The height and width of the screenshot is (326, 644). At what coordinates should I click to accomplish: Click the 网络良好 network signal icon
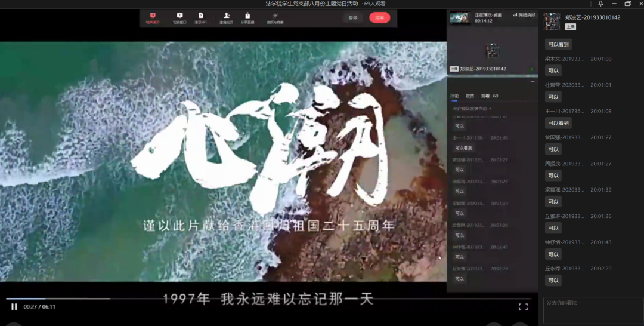[515, 15]
